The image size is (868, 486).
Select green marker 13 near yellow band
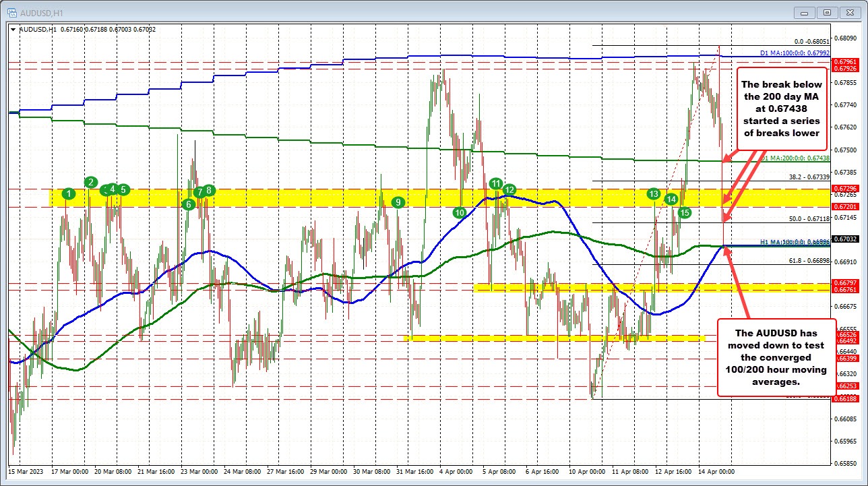coord(653,194)
